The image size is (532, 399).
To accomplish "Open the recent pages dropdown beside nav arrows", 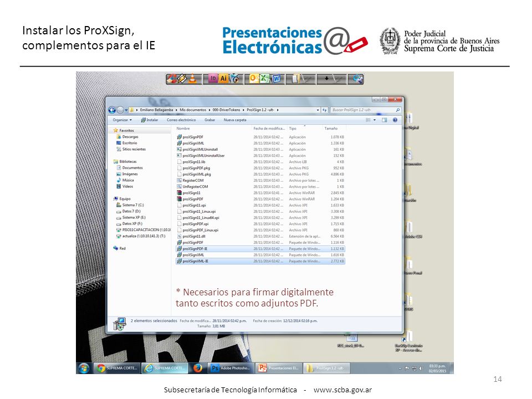I will click(x=126, y=110).
